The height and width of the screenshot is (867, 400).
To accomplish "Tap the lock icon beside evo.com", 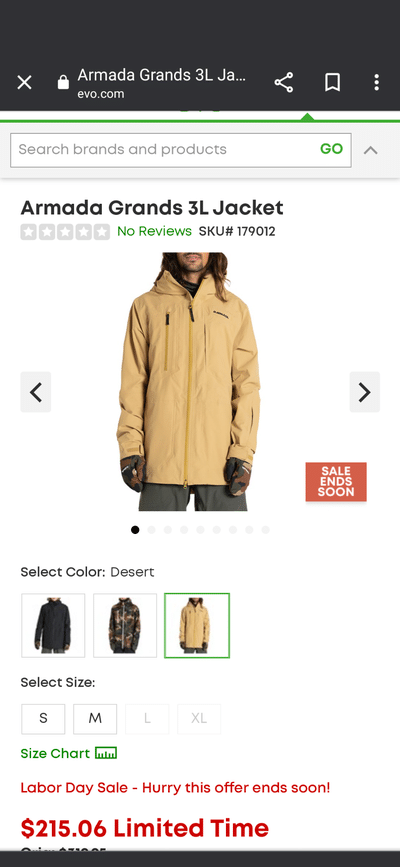I will (x=63, y=82).
